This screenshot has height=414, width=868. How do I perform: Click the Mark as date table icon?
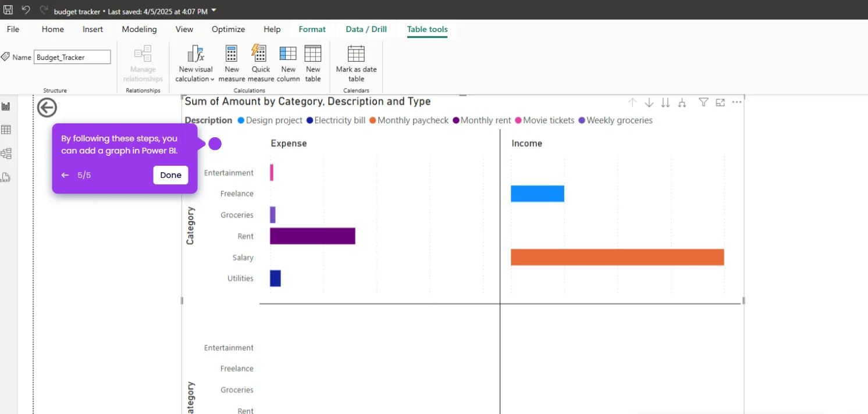point(356,53)
